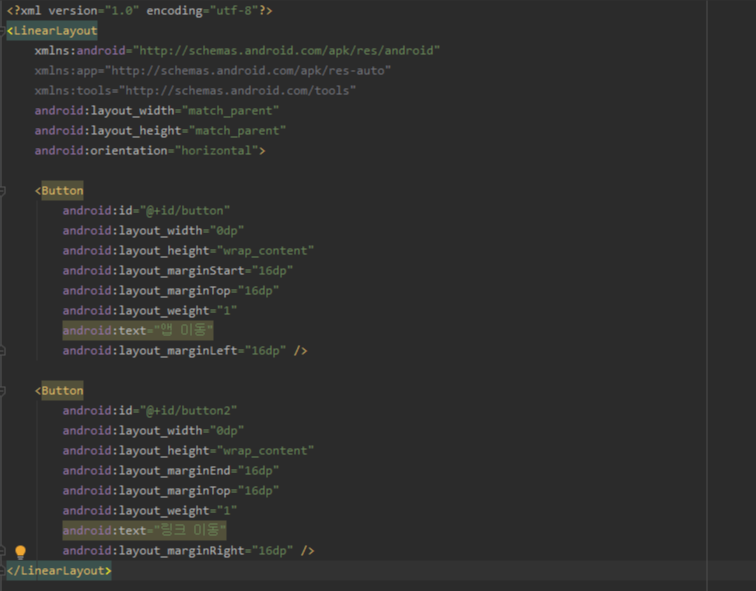Click the xmlns:android namespace line
756x591 pixels.
coord(237,51)
